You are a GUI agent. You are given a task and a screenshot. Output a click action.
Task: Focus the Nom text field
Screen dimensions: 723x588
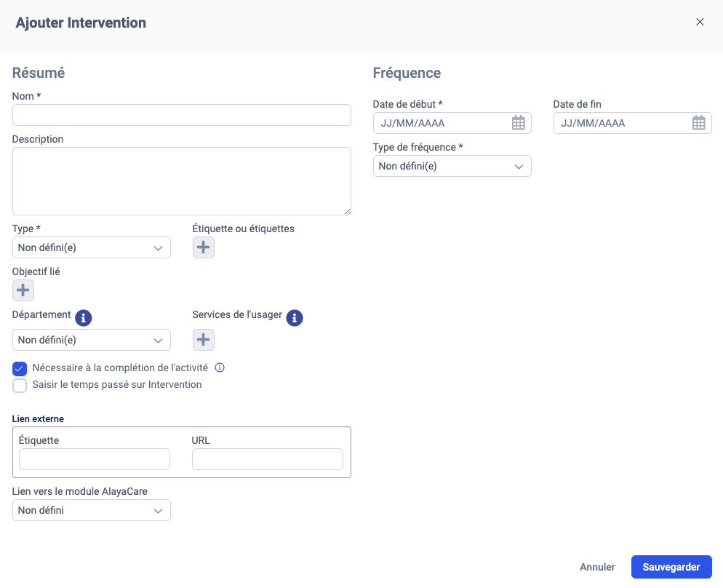click(182, 115)
